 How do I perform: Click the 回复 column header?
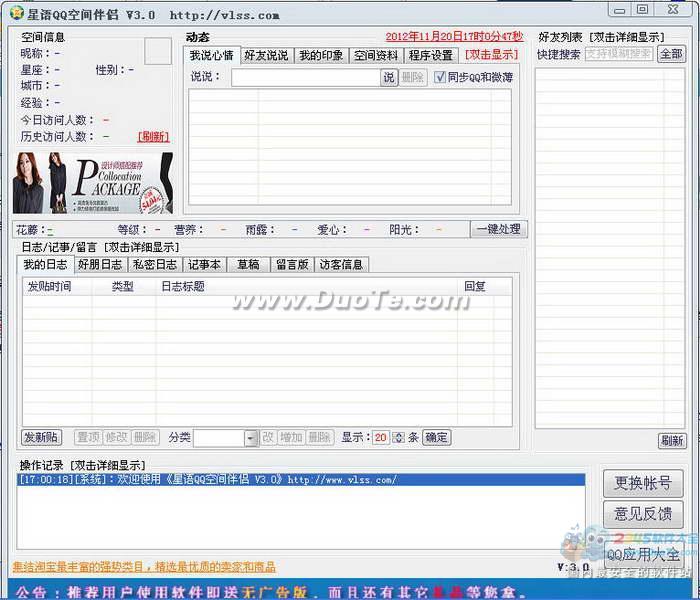[x=475, y=286]
